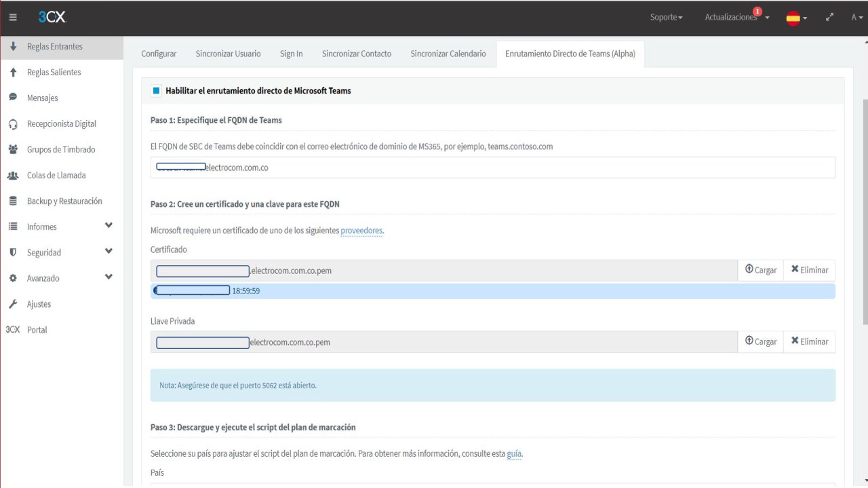Open Ajustes wrench icon

(x=13, y=304)
